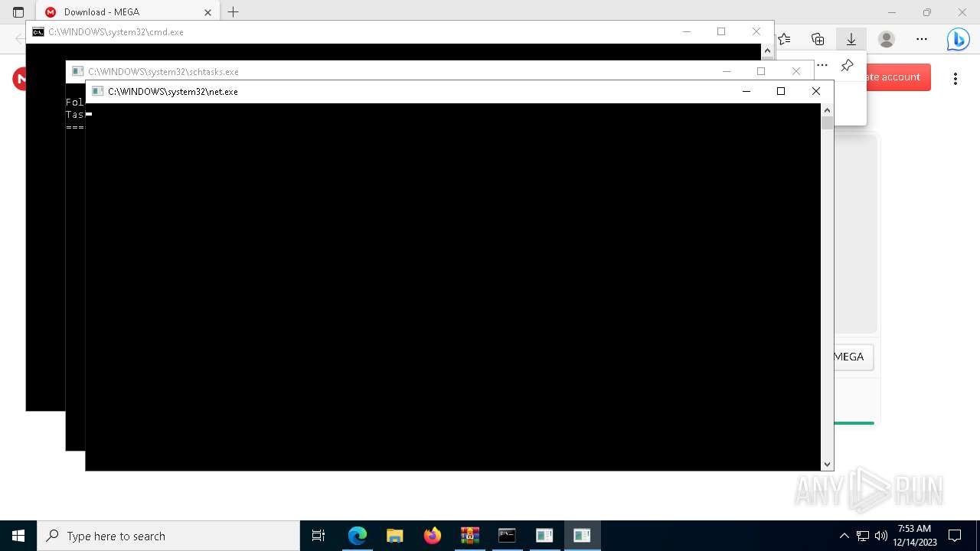This screenshot has width=980, height=551.
Task: Switch to cmd taskbar icon
Action: click(x=507, y=536)
